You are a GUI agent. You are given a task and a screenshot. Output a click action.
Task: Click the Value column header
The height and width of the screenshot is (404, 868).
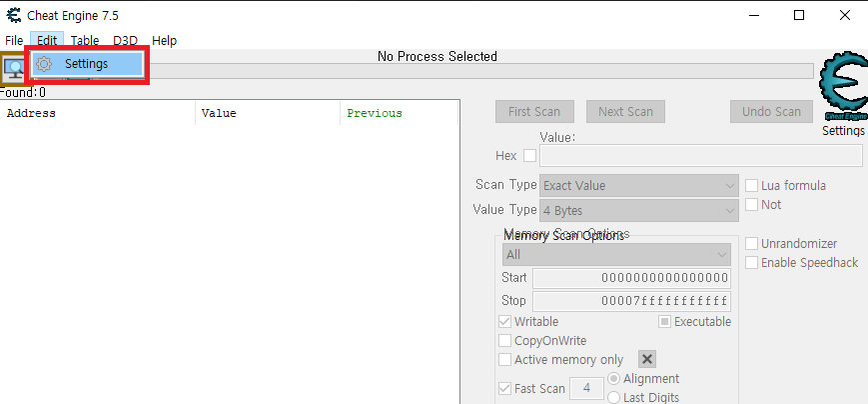268,113
